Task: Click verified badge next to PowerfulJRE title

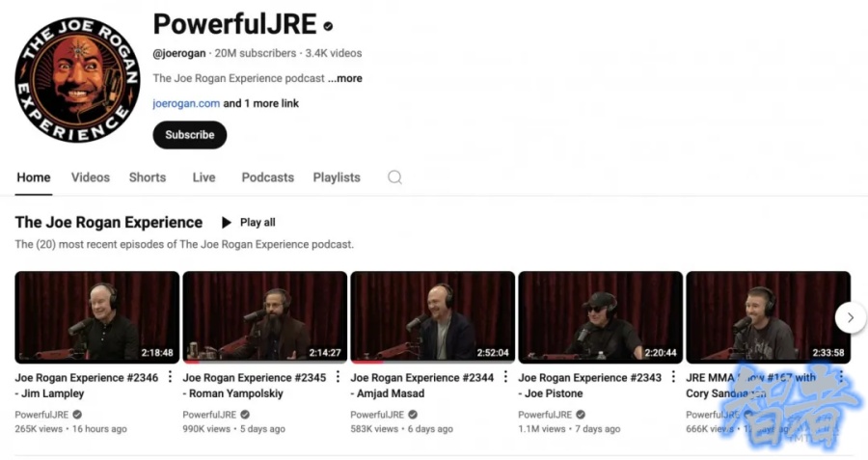Action: click(328, 26)
